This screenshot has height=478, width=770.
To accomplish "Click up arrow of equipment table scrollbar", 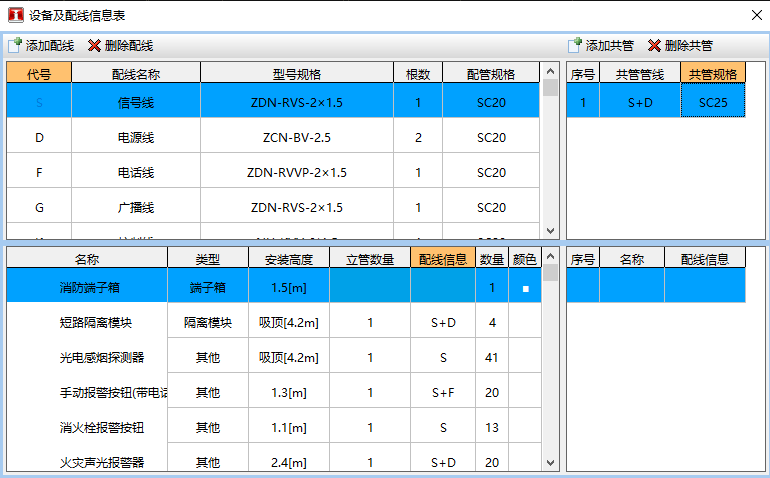I will (550, 256).
